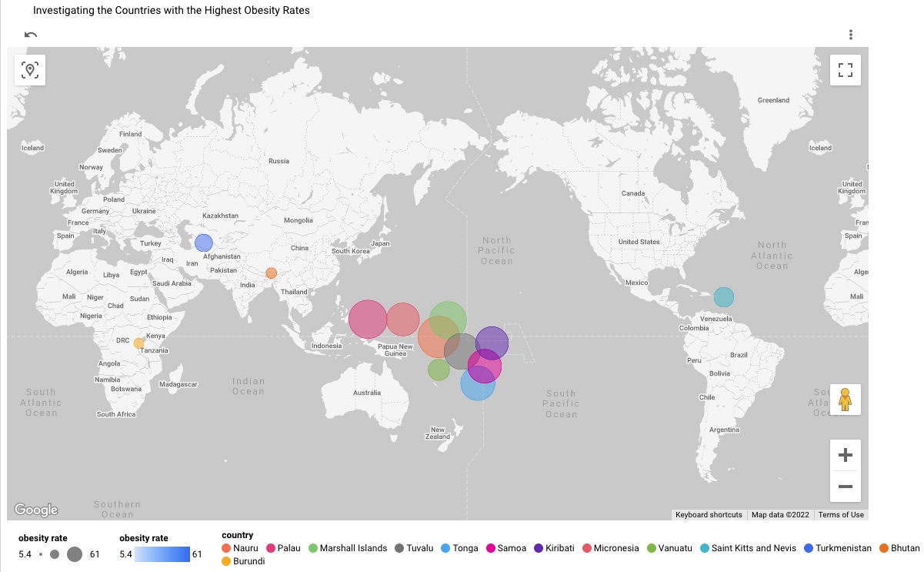Toggle Tonga in the country legend
The width and height of the screenshot is (924, 572).
pos(459,548)
